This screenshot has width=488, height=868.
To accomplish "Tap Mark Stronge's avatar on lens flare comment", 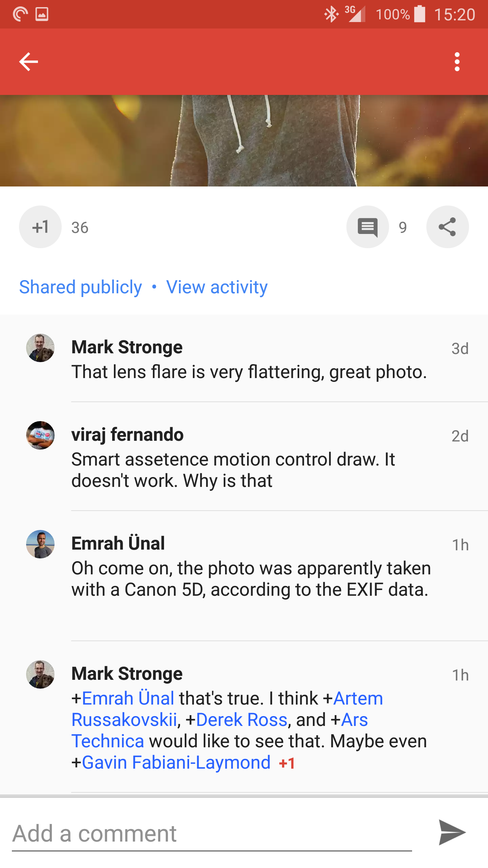I will [40, 348].
